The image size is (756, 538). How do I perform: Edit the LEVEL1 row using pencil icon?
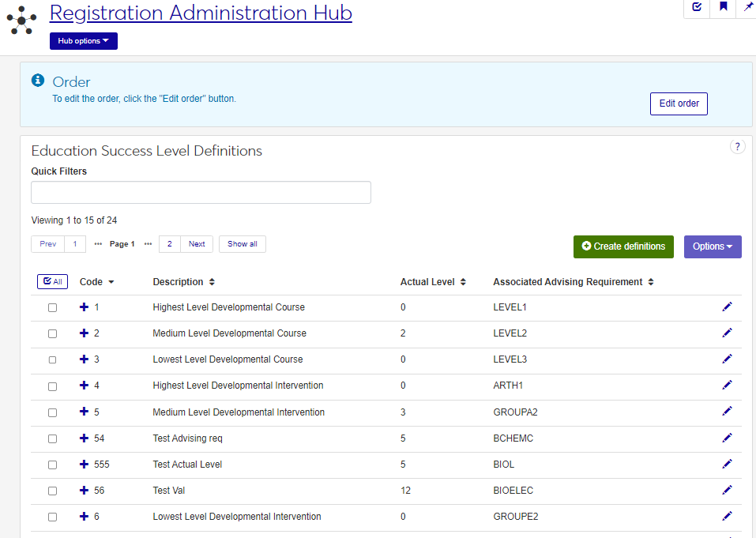(727, 307)
